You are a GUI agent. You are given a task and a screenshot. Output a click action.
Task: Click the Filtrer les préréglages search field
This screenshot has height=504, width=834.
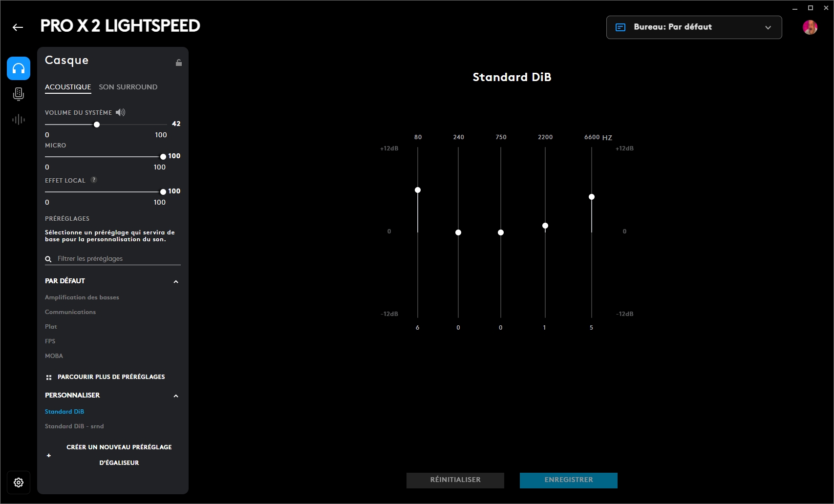click(x=117, y=258)
